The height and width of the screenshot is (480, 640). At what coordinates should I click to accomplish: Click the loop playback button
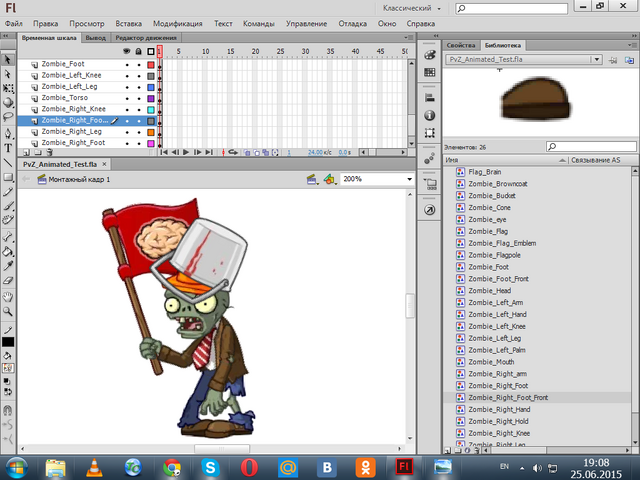[233, 152]
